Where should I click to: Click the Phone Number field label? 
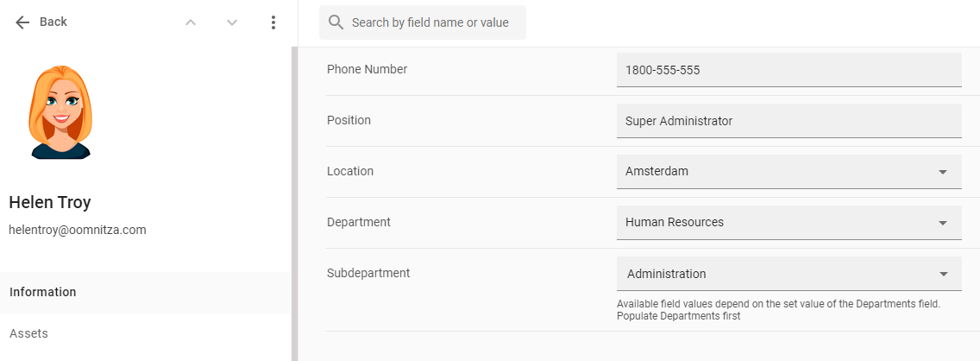pyautogui.click(x=367, y=69)
